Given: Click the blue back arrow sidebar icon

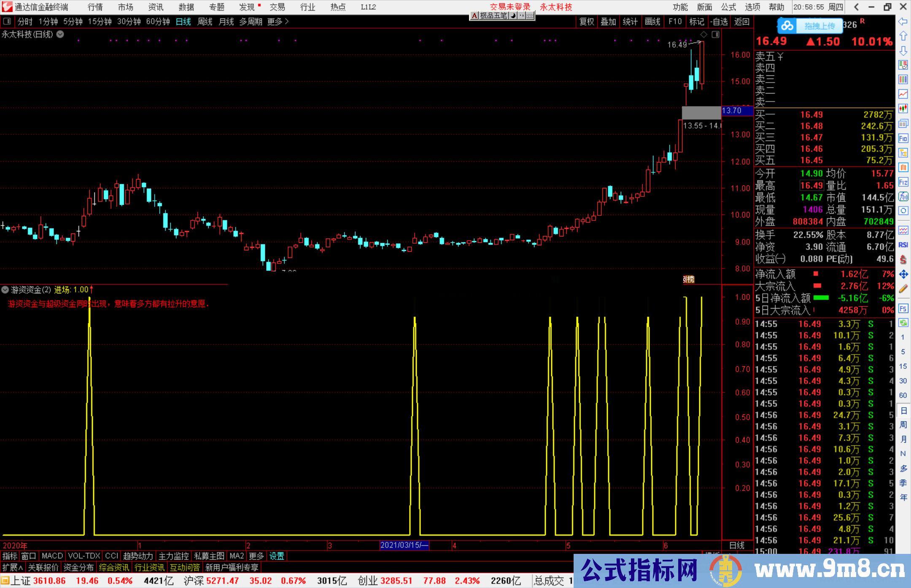Looking at the screenshot, I should point(903,21).
